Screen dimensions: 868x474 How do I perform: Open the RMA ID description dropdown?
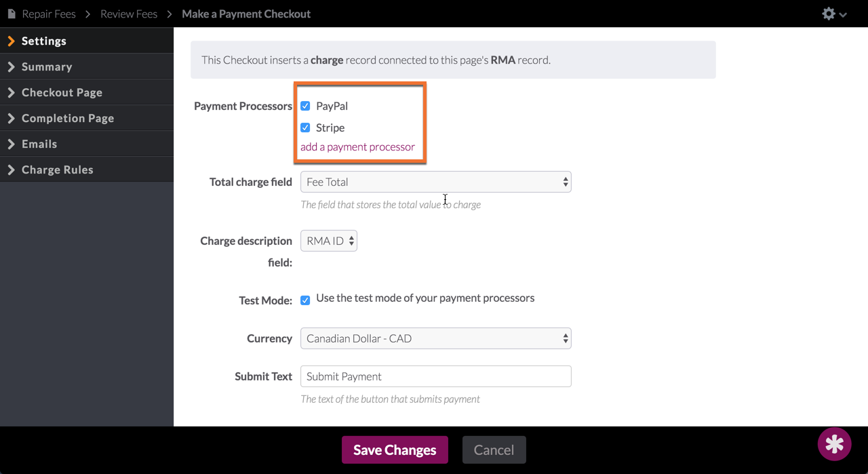(329, 241)
